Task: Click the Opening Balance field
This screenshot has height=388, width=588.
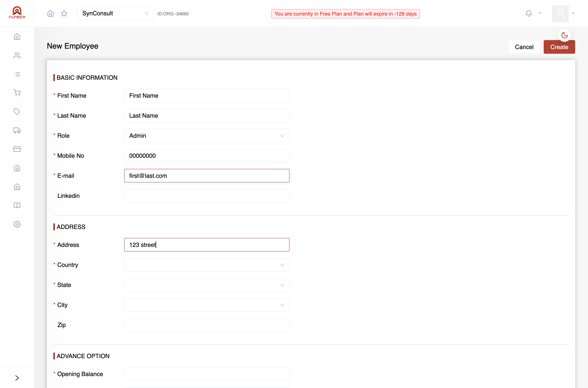Action: (x=207, y=374)
